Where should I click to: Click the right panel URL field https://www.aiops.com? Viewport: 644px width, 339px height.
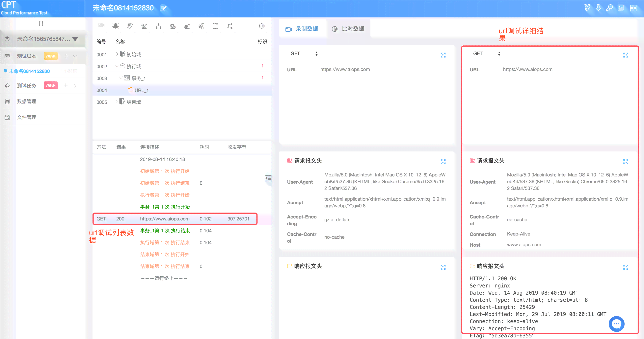(x=527, y=69)
